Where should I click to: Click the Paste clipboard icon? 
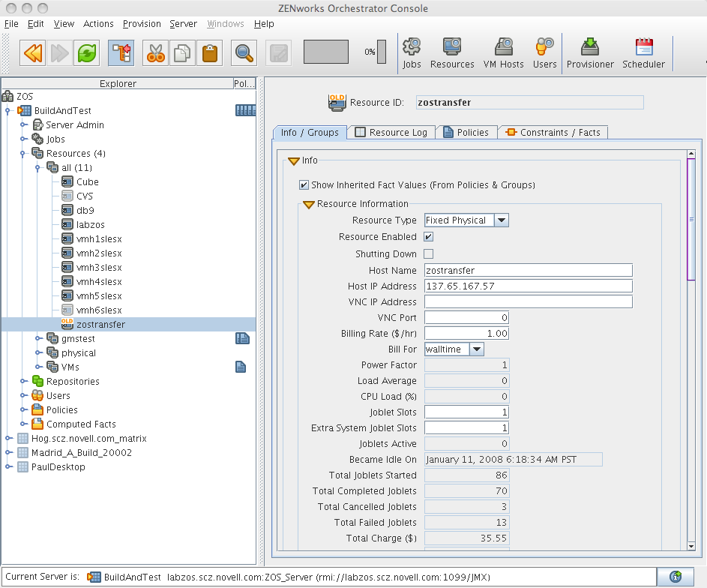point(210,53)
